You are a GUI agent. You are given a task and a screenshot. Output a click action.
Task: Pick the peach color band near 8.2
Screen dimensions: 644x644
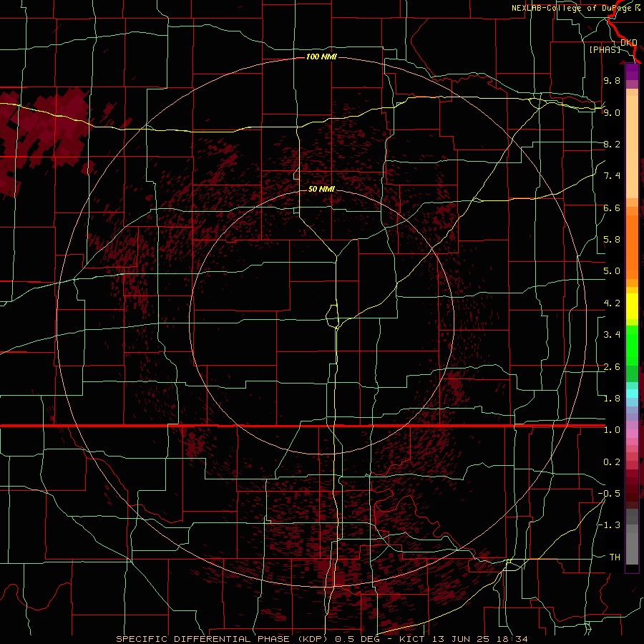(632, 146)
